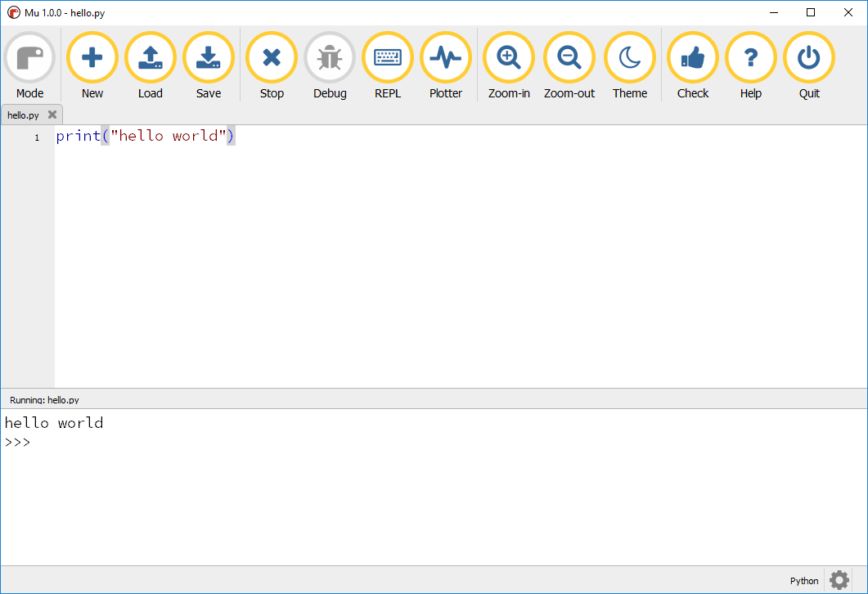Change the editor Mode
Screen dimensions: 868x594
coord(29,57)
